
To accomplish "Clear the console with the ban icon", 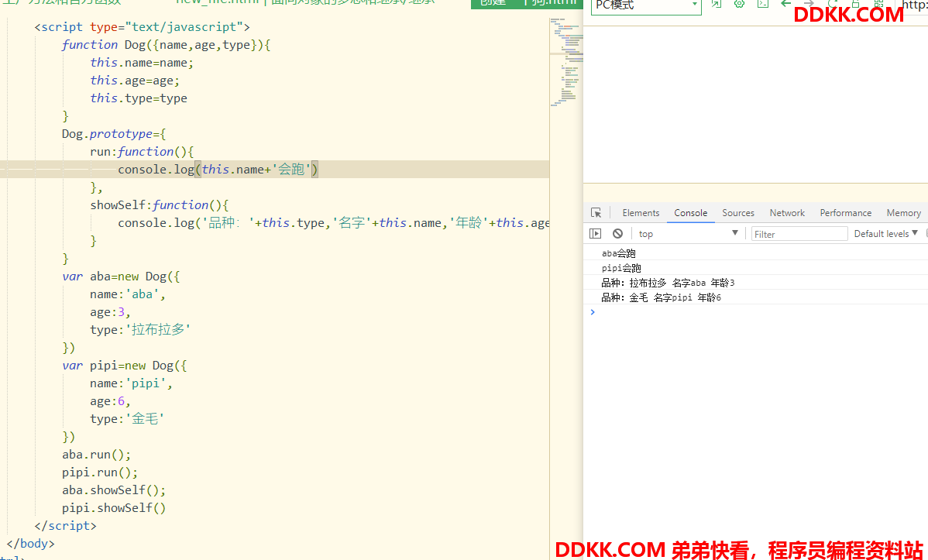I will pyautogui.click(x=618, y=234).
